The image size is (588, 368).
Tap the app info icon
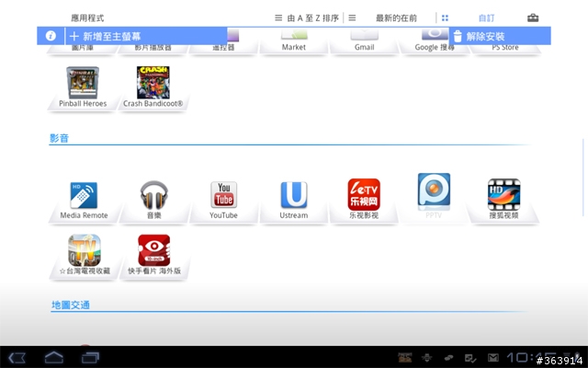pos(51,36)
